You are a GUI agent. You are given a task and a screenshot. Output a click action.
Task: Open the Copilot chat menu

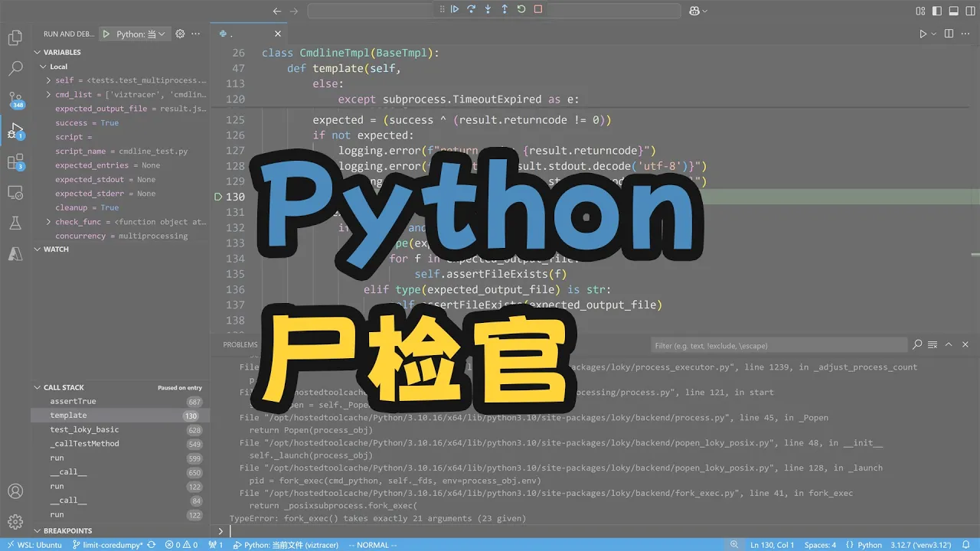(x=697, y=11)
